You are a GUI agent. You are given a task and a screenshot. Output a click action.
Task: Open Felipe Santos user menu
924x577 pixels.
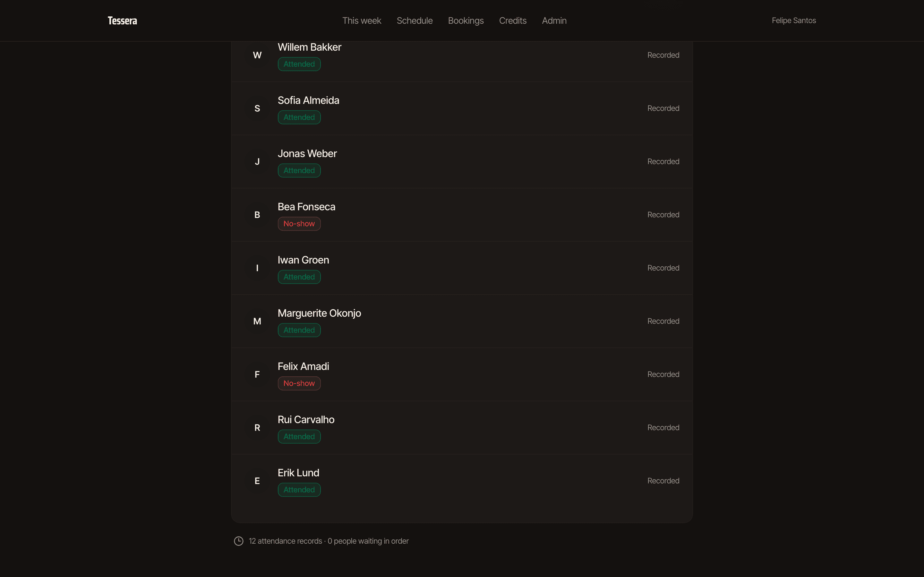(x=794, y=21)
